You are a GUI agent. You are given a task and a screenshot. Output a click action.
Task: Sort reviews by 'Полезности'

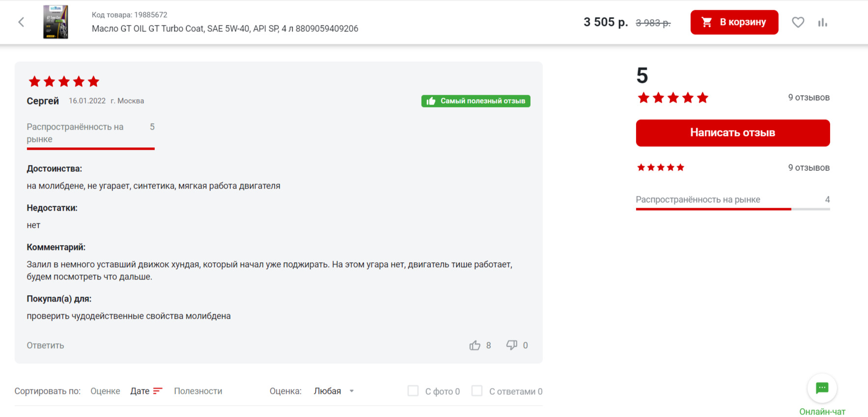point(198,391)
